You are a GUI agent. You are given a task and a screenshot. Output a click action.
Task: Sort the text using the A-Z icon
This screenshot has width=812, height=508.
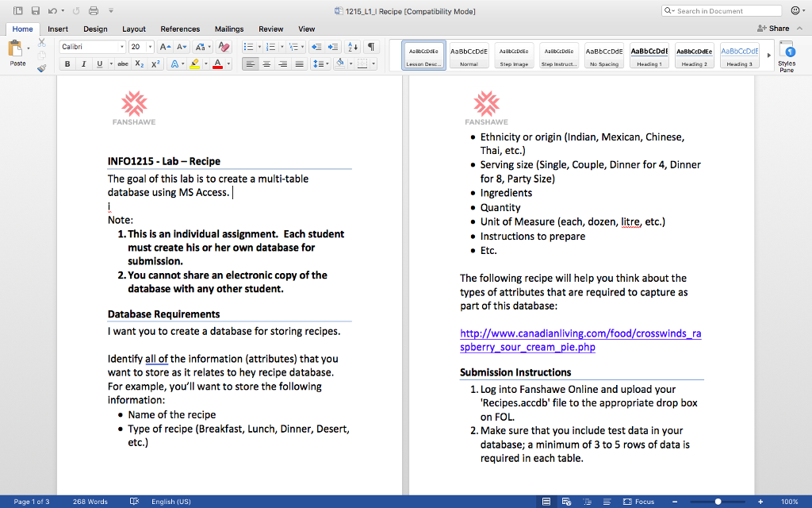coord(353,47)
